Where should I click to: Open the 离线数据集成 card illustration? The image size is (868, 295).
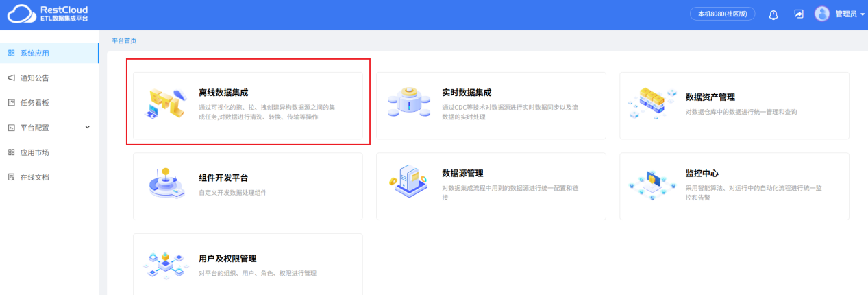(166, 105)
